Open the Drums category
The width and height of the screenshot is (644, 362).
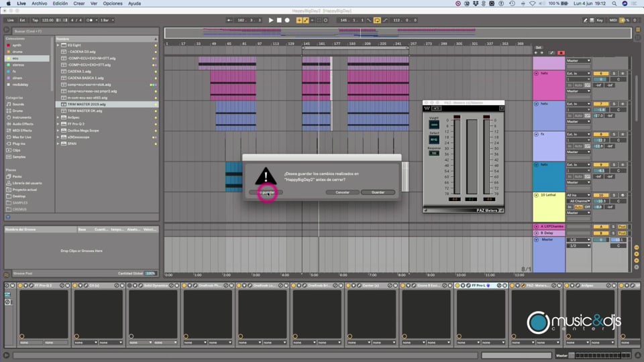17,111
